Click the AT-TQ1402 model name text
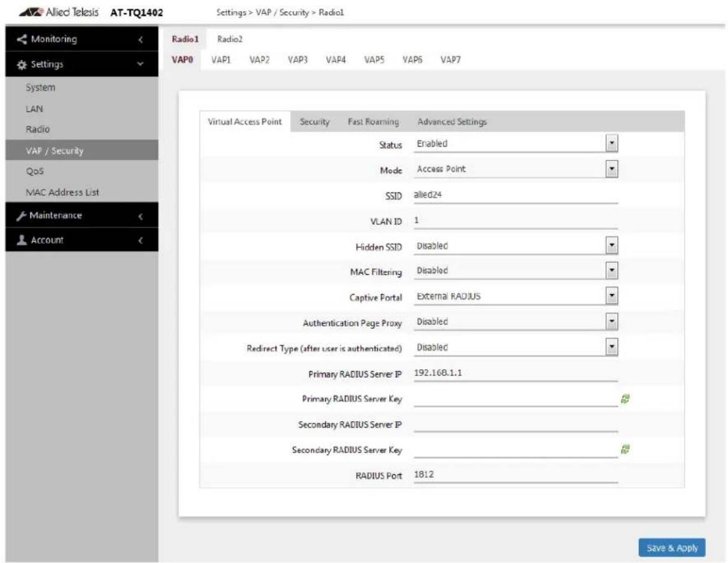The image size is (728, 563). click(x=136, y=12)
